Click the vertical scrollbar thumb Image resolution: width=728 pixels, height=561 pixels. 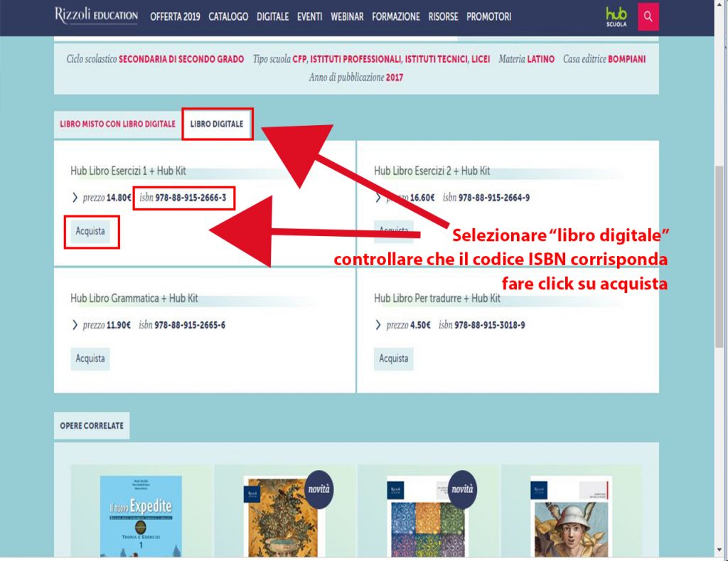[x=719, y=257]
